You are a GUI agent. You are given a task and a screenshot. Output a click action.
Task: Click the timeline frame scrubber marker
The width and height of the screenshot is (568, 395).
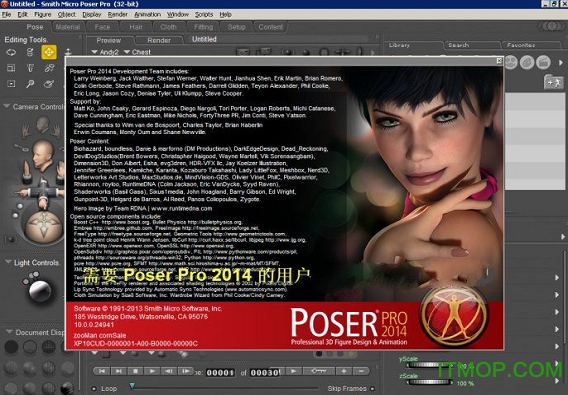pyautogui.click(x=133, y=386)
